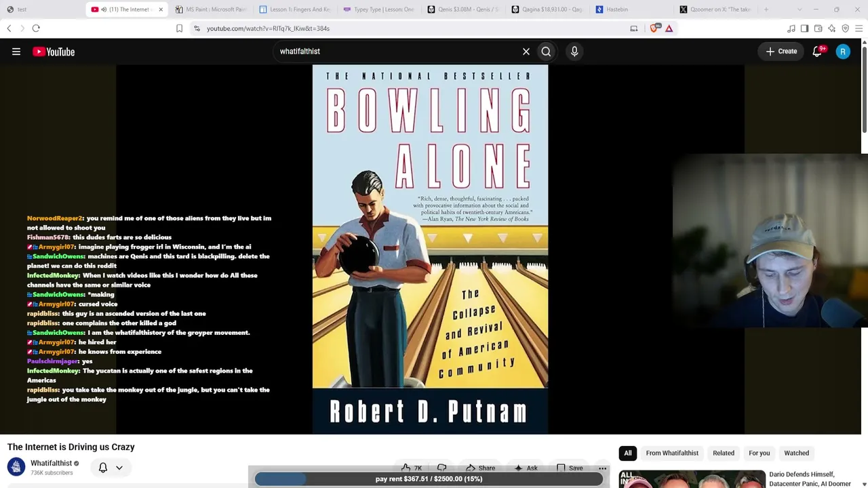
Task: Toggle channel notification bell
Action: point(103,468)
